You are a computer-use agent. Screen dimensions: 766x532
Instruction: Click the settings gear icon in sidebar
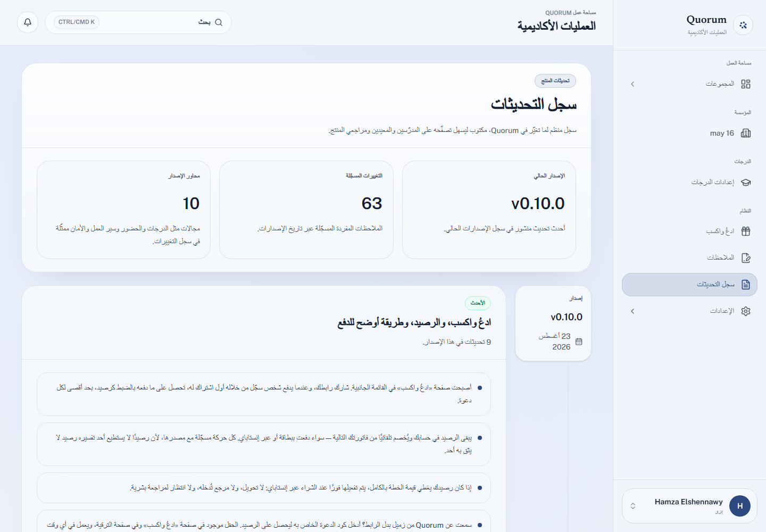tap(746, 311)
